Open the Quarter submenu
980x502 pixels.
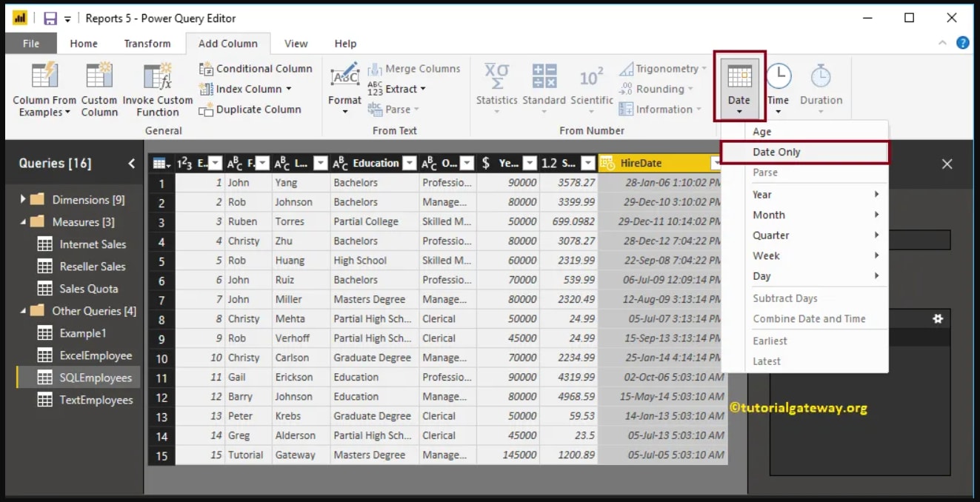click(805, 235)
